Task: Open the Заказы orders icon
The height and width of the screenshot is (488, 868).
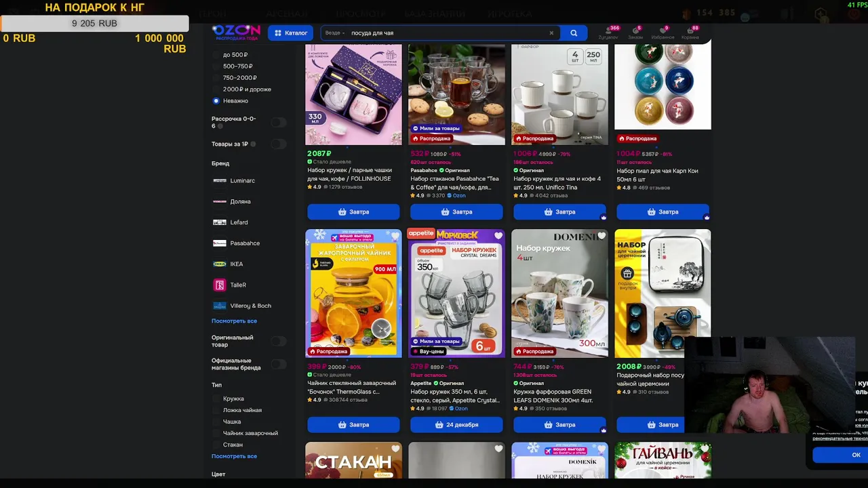Action: [x=635, y=33]
